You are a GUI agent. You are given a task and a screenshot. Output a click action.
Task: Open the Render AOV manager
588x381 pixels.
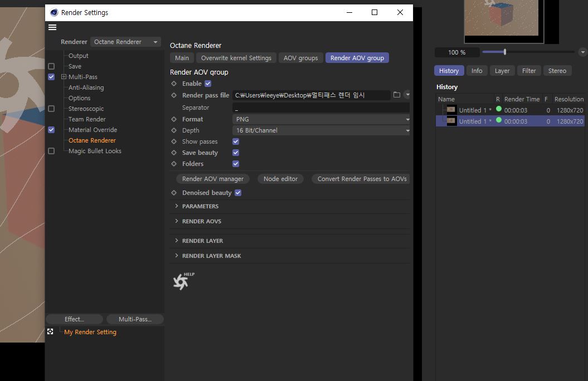tap(212, 179)
